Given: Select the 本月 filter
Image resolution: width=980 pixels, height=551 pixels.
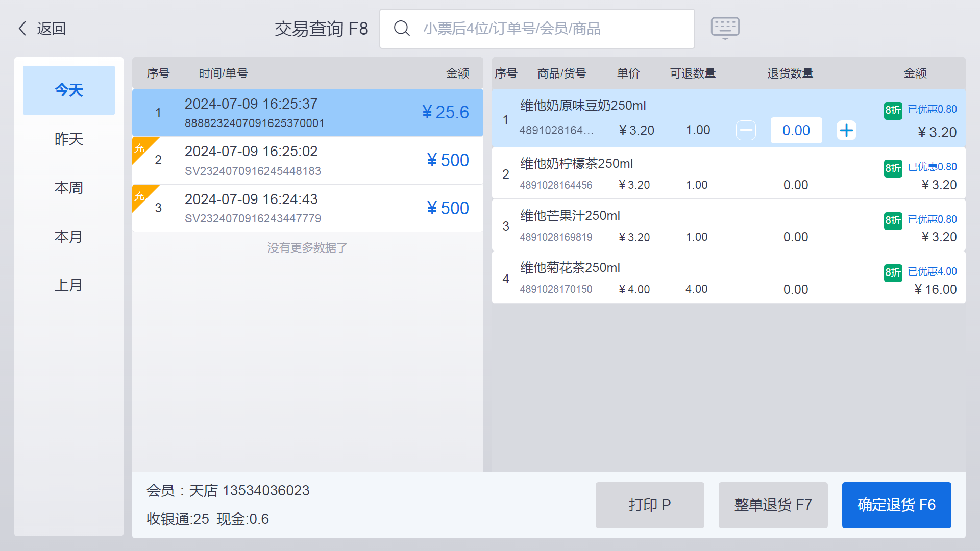Looking at the screenshot, I should pos(68,236).
